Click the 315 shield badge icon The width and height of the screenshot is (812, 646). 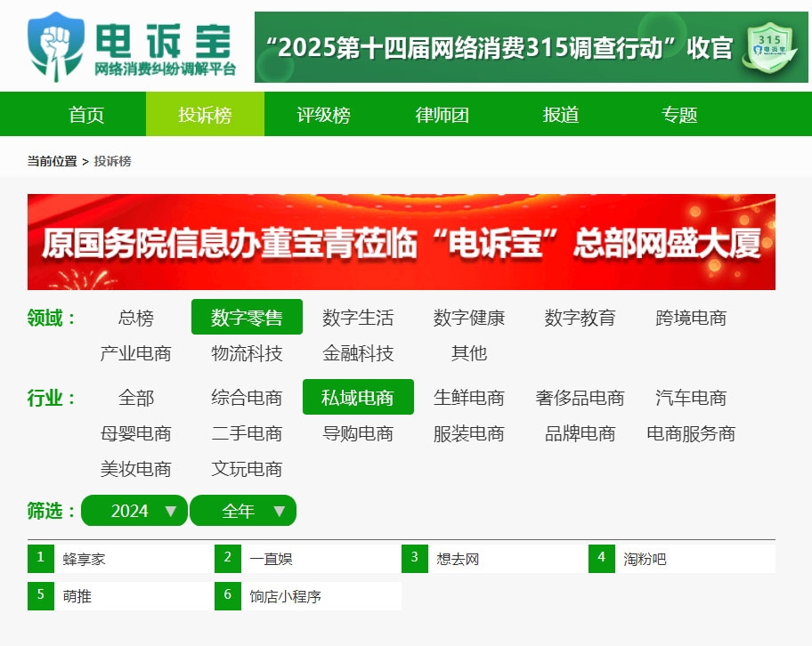[770, 47]
